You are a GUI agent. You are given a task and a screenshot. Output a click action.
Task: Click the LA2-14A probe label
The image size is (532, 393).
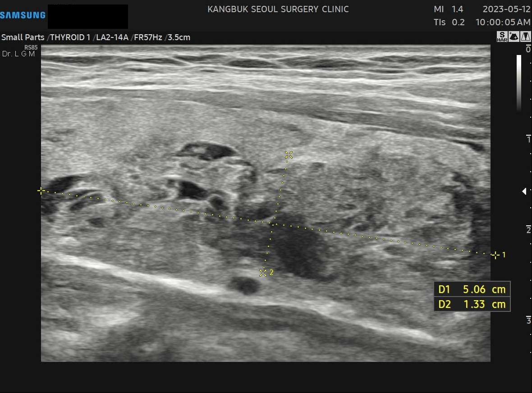(x=112, y=37)
